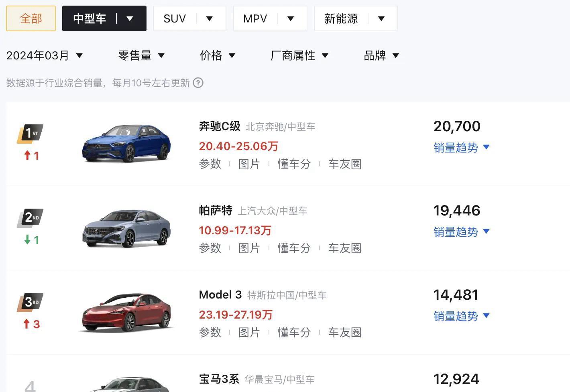Click the 10.99-17.13万 price text

235,230
